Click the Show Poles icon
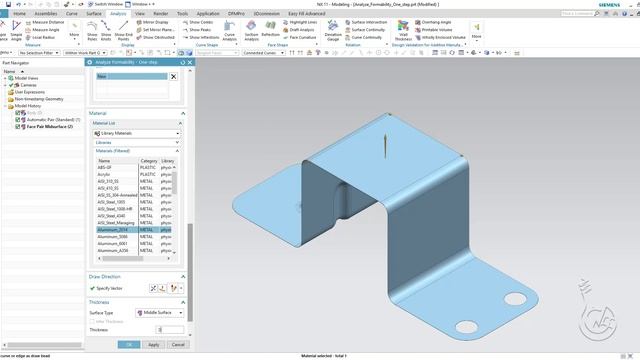Screen dimensions: 640x360 [x=92, y=30]
